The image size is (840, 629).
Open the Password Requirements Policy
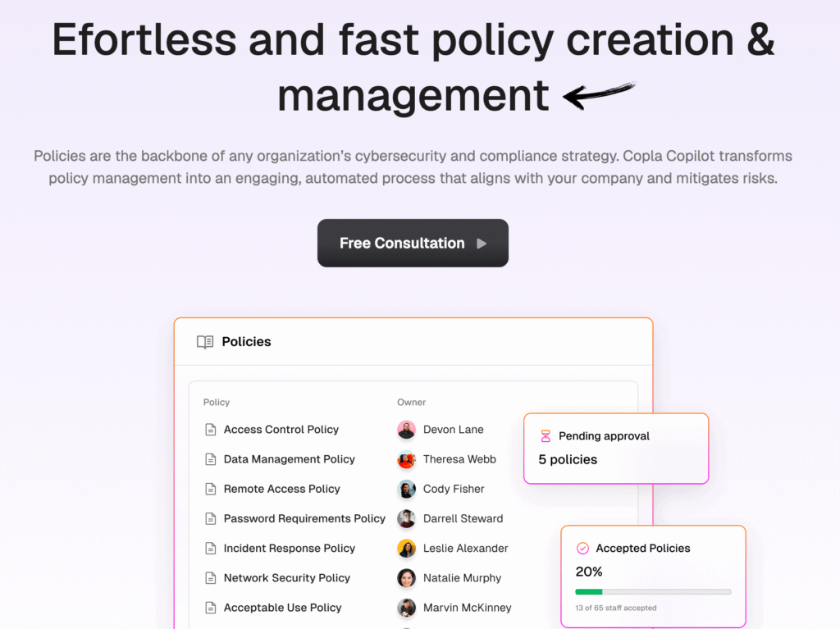(x=304, y=518)
